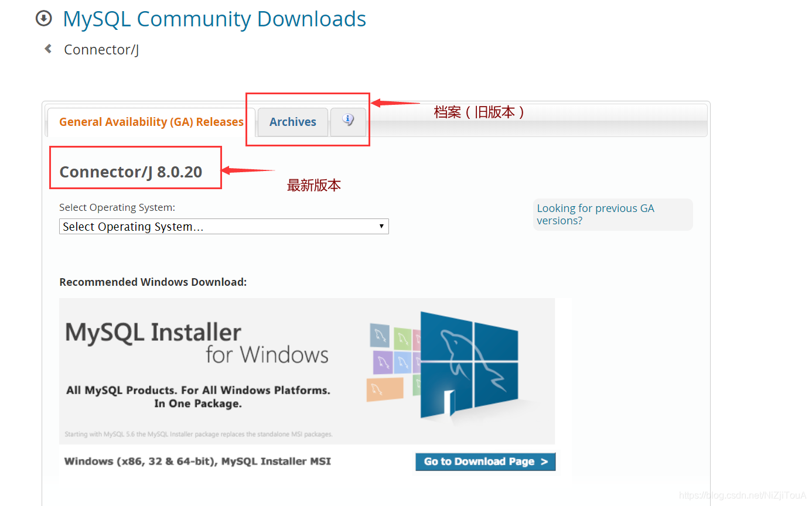812x506 pixels.
Task: Click Go to Download Page button
Action: [486, 461]
